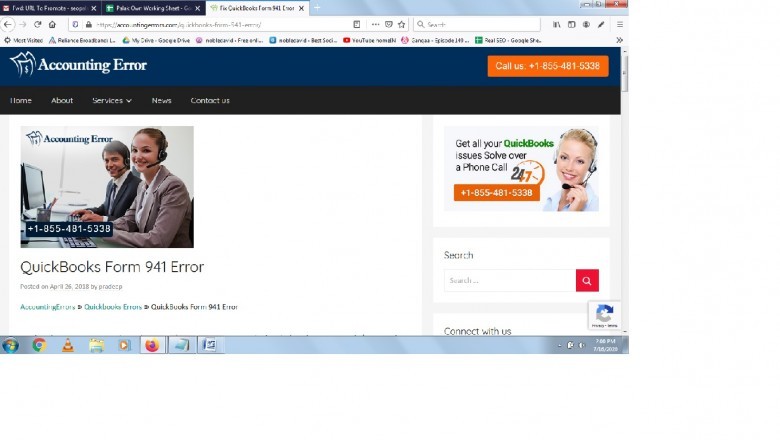The width and height of the screenshot is (780, 440).
Task: Click the red search submit button
Action: 587,280
